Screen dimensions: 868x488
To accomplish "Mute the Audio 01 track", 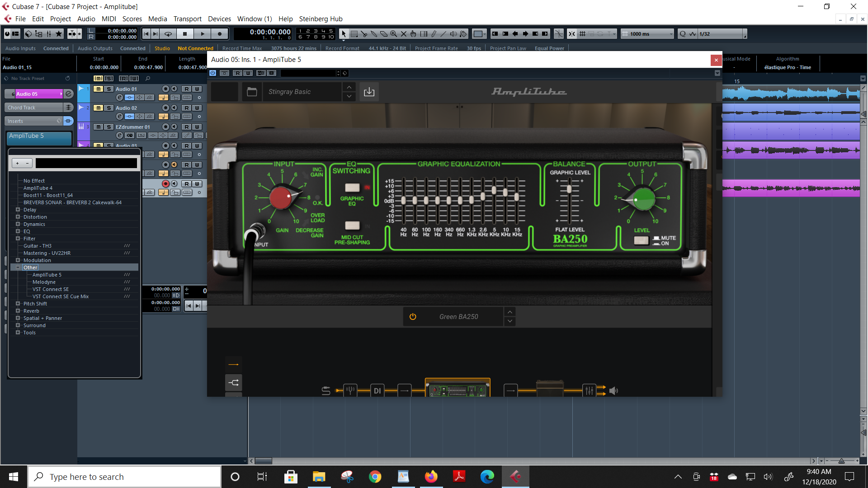I will (x=98, y=89).
